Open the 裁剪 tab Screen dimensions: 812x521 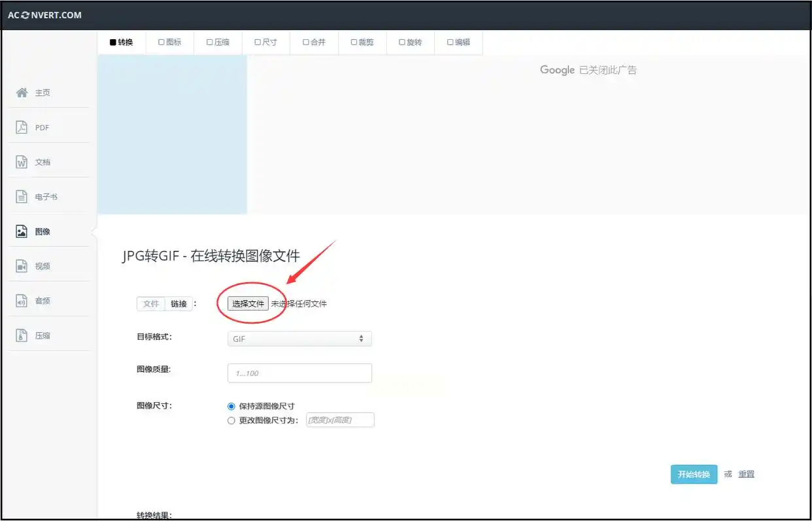[363, 42]
